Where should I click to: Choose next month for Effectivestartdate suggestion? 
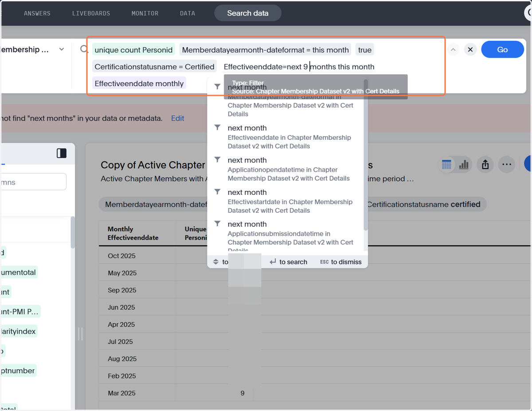286,201
